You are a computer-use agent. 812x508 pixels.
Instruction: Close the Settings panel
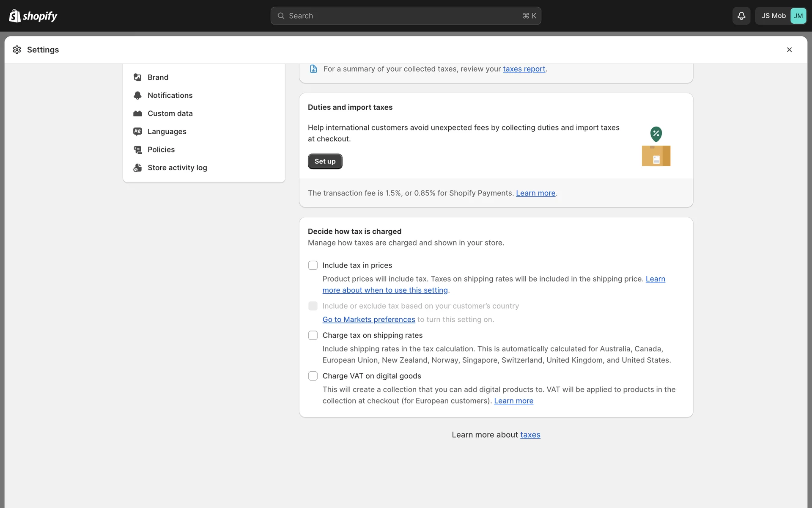[x=789, y=50]
